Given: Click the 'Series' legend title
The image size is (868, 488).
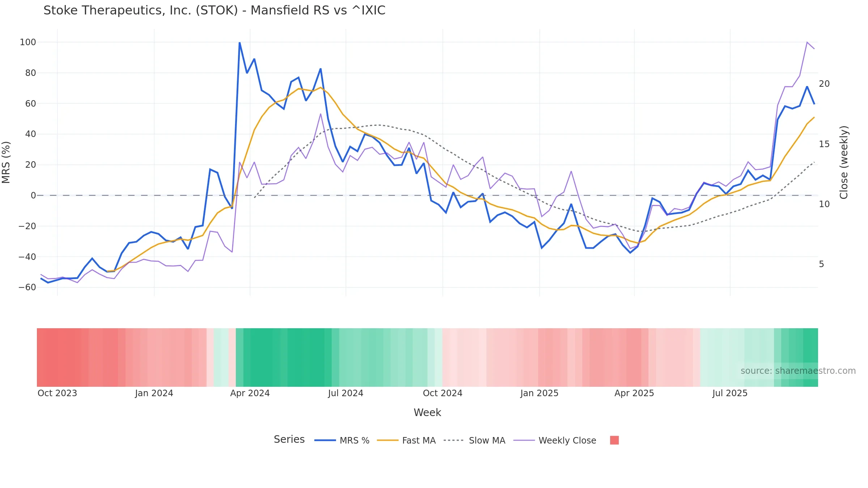Looking at the screenshot, I should [289, 439].
